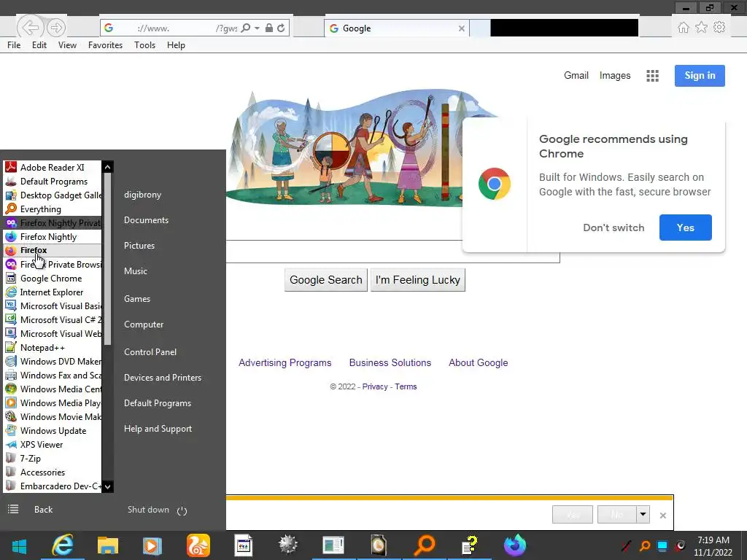This screenshot has width=747, height=560.
Task: Open Firefox Nightly on the taskbar
Action: [514, 545]
